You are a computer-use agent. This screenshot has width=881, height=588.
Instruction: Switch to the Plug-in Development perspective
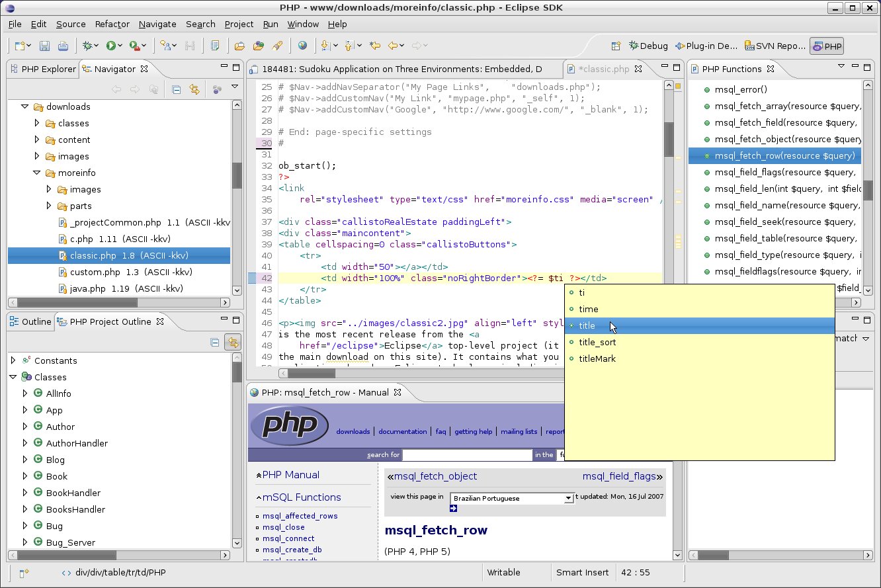pyautogui.click(x=706, y=46)
